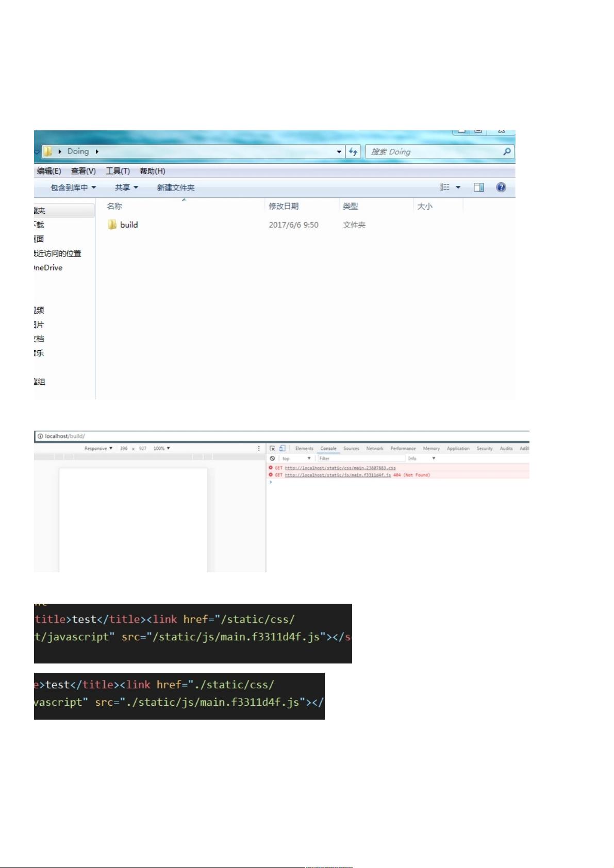Toggle the device toolbar icon
The image size is (614, 868).
coord(282,448)
